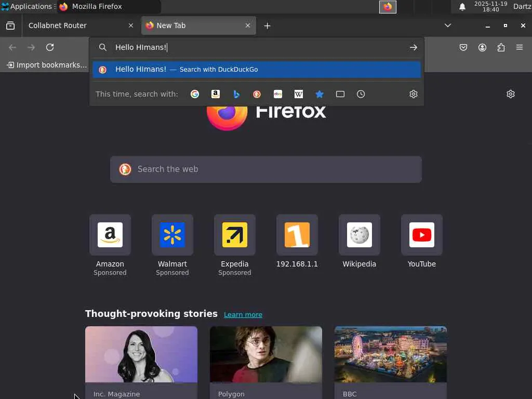Search this time with eBay icon
532x399 pixels.
[278, 94]
